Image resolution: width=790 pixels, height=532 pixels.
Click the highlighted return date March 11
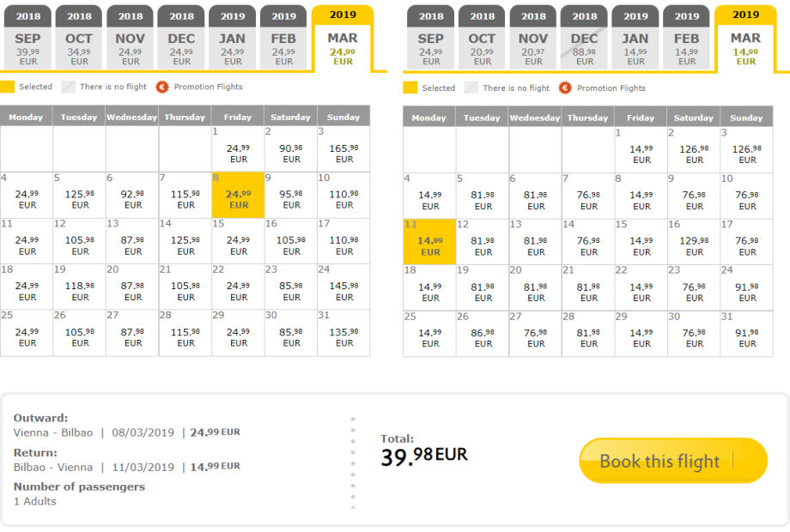pyautogui.click(x=429, y=243)
